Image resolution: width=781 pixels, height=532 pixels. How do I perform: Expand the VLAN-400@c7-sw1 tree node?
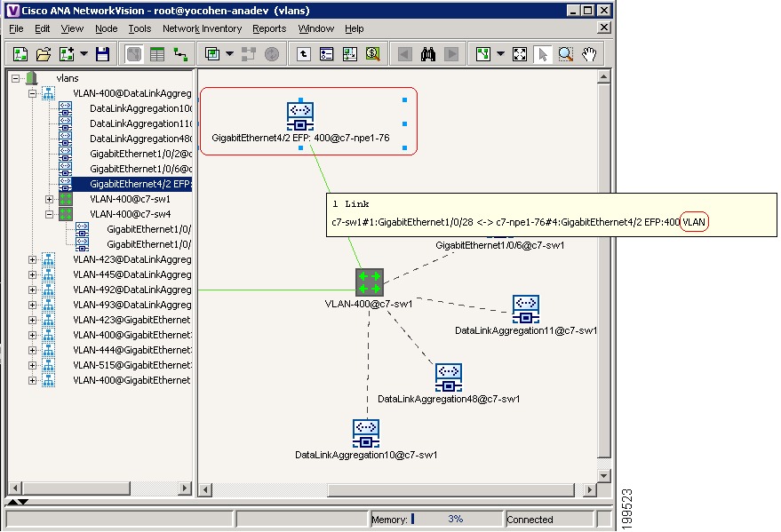point(49,199)
